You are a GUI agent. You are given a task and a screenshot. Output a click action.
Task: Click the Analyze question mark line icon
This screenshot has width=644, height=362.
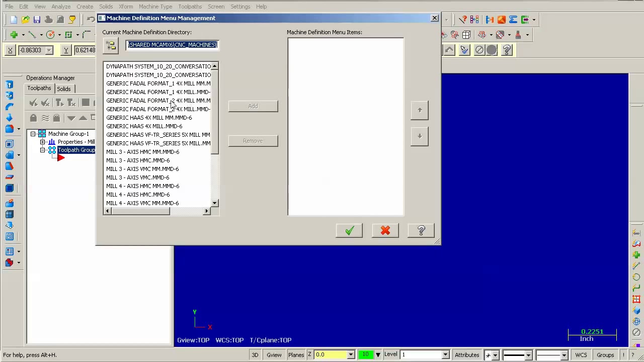tap(462, 20)
